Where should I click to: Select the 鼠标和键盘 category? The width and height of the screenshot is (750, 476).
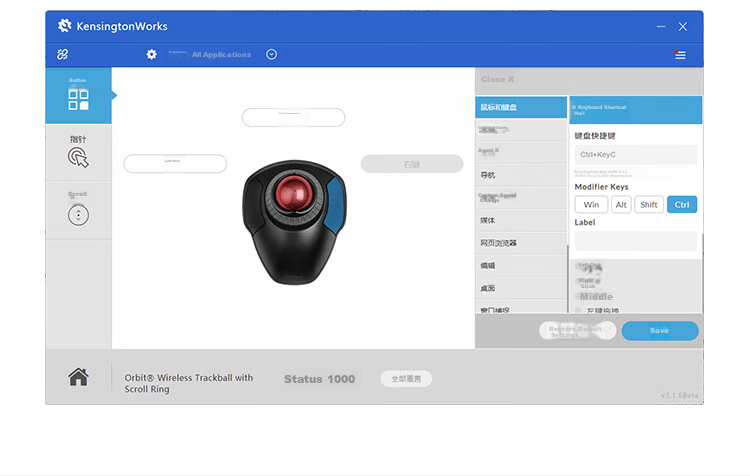tap(521, 107)
